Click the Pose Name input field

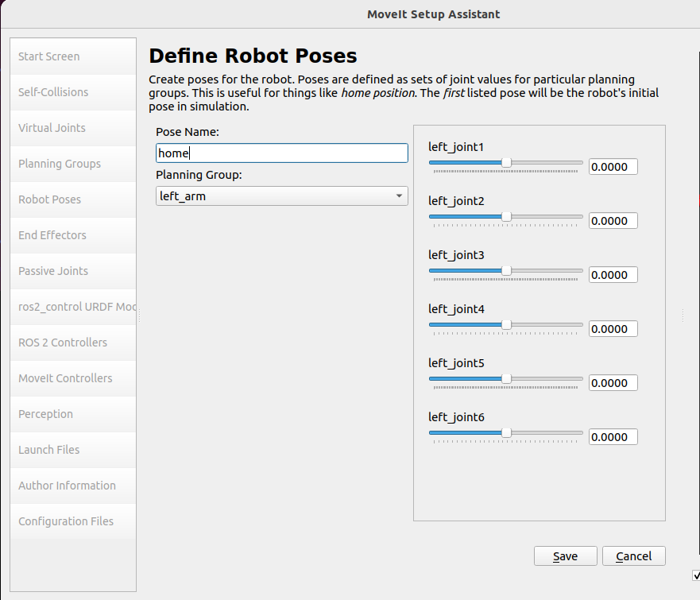pyautogui.click(x=282, y=153)
